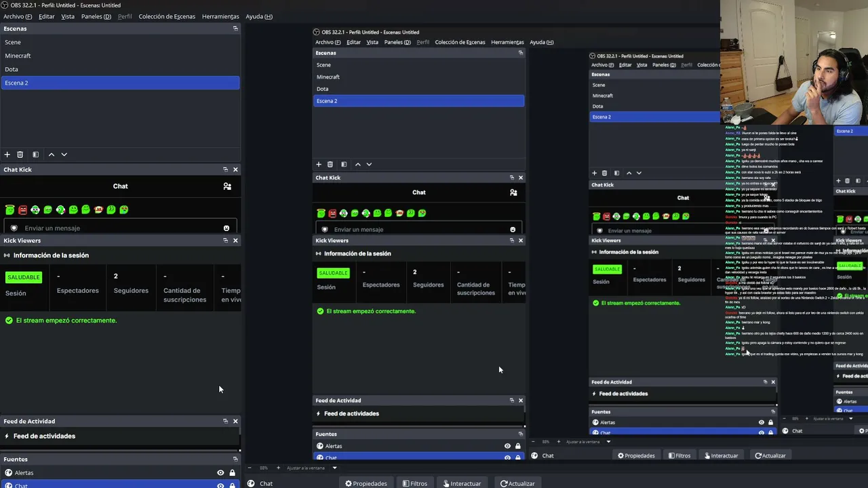Image resolution: width=868 pixels, height=488 pixels.
Task: Pick the red angry emote in main chat
Action: click(x=22, y=210)
